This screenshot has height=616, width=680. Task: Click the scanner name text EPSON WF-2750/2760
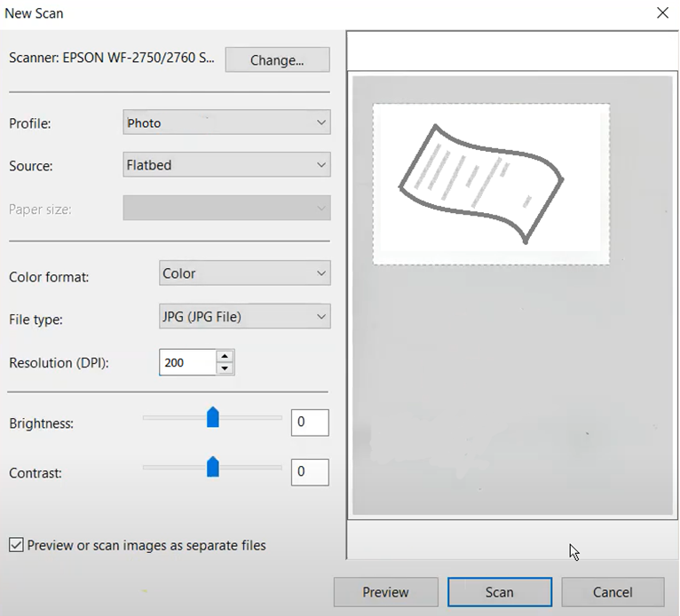tap(138, 58)
